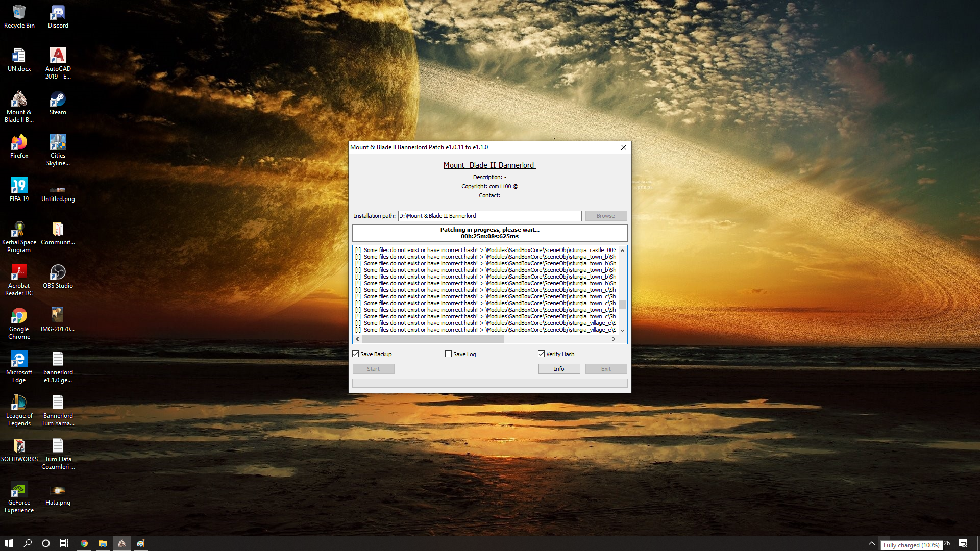
Task: Uncheck the Save Backup checkbox
Action: click(x=356, y=354)
